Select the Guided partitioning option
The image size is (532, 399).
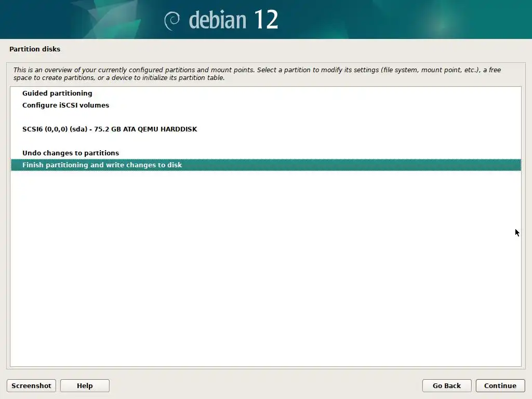point(265,94)
